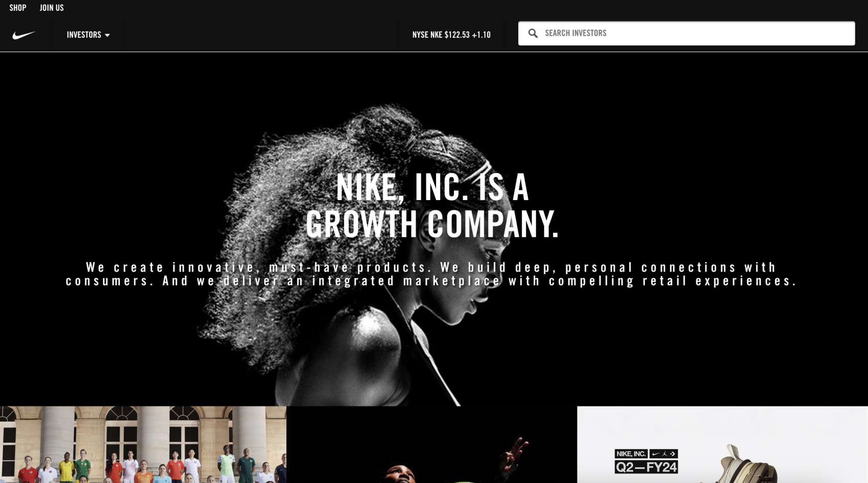Screen dimensions: 868x483
Task: Expand the Investors dropdown arrow
Action: click(107, 35)
